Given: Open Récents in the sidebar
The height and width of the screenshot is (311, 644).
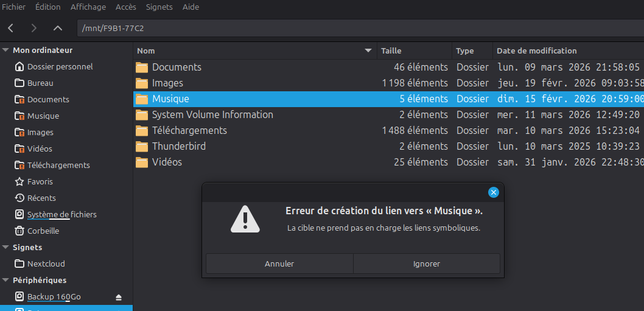Looking at the screenshot, I should (x=41, y=198).
